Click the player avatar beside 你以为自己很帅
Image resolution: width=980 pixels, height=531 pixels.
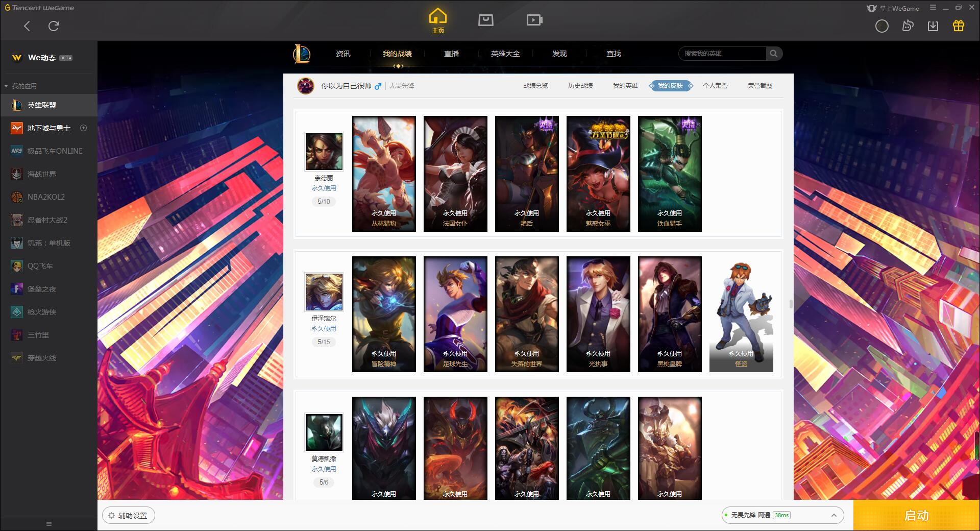pos(306,86)
